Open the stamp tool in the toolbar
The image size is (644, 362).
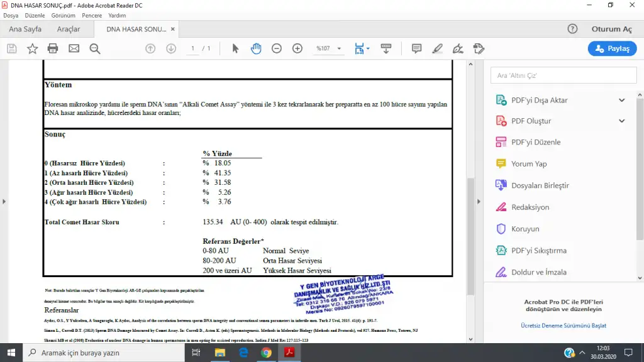tap(479, 48)
